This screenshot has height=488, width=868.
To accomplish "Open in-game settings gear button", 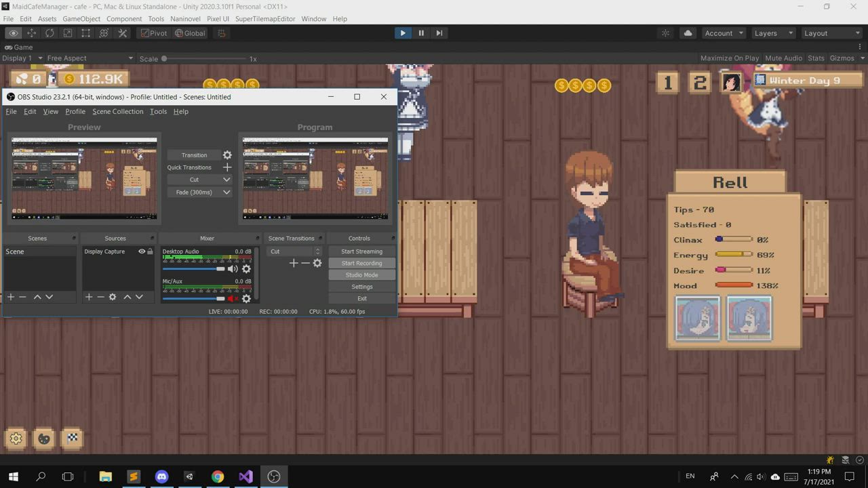I will point(16,439).
